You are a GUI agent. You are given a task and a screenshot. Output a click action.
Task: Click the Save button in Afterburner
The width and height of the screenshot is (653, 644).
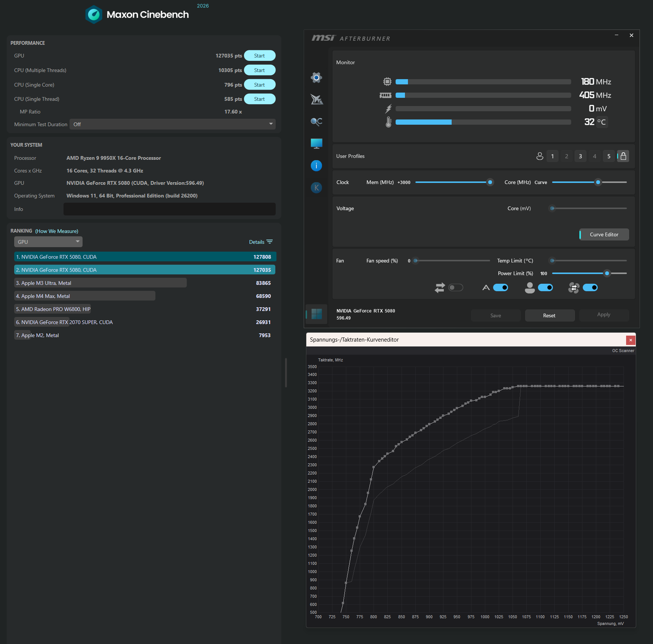click(496, 315)
